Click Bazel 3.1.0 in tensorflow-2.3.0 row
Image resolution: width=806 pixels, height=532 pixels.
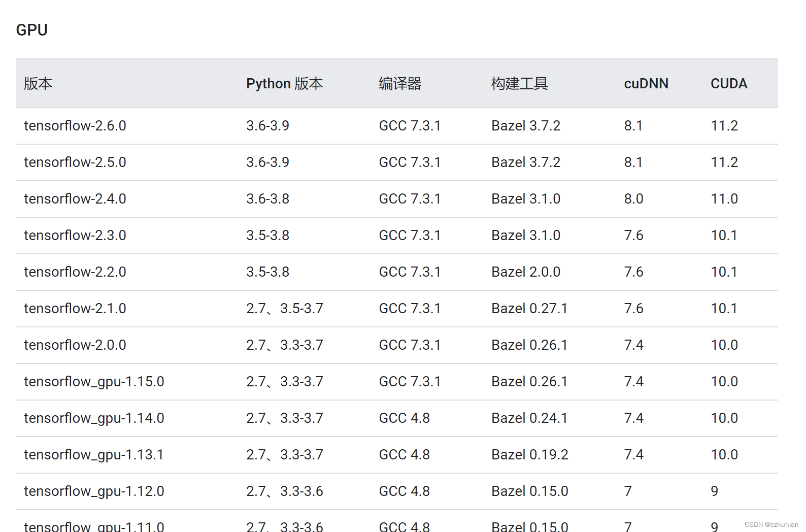(x=526, y=235)
